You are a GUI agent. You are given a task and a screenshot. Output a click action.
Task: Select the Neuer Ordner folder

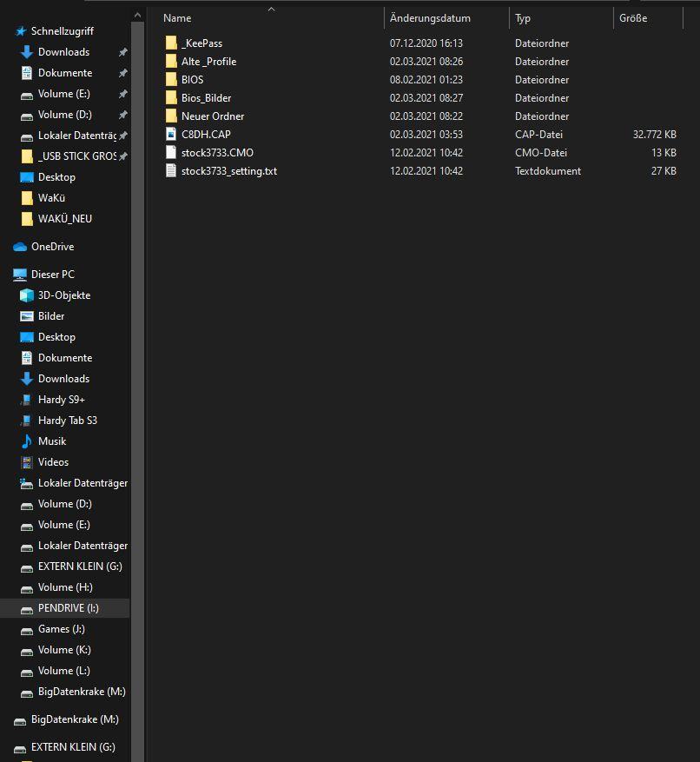pos(213,116)
